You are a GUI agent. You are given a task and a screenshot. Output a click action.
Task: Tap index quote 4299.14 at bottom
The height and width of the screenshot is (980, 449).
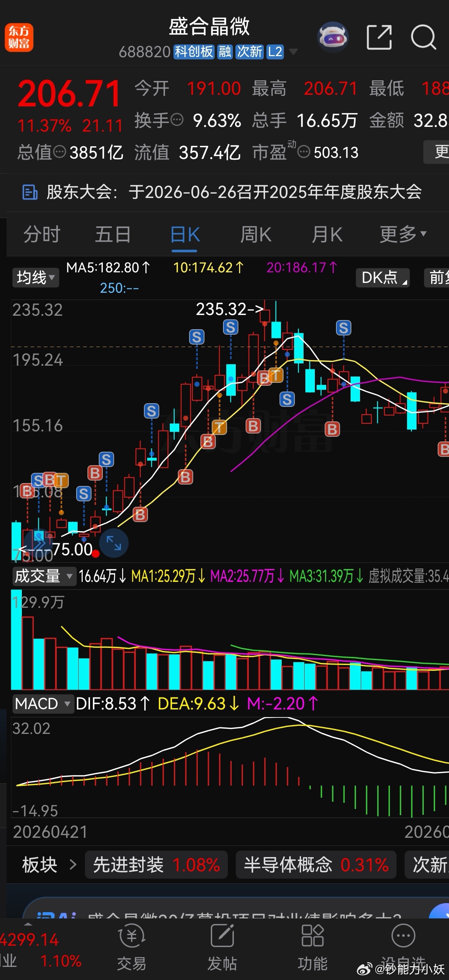point(30,940)
